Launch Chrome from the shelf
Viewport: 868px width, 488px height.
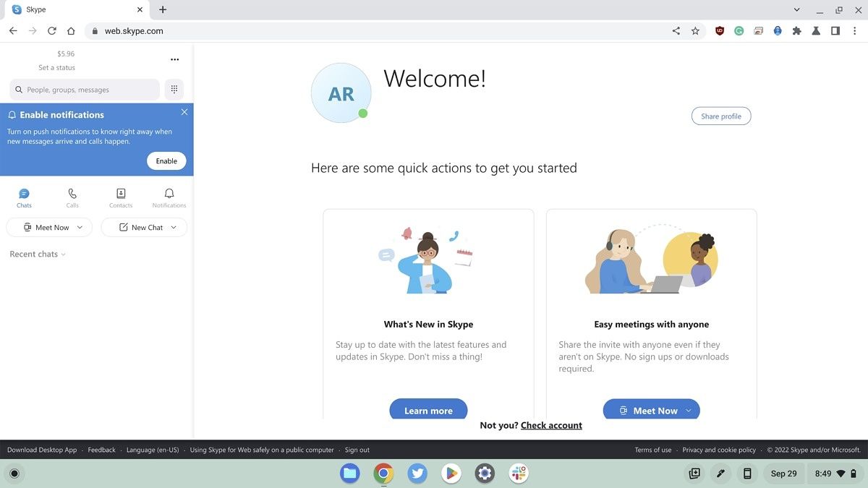[x=383, y=473]
